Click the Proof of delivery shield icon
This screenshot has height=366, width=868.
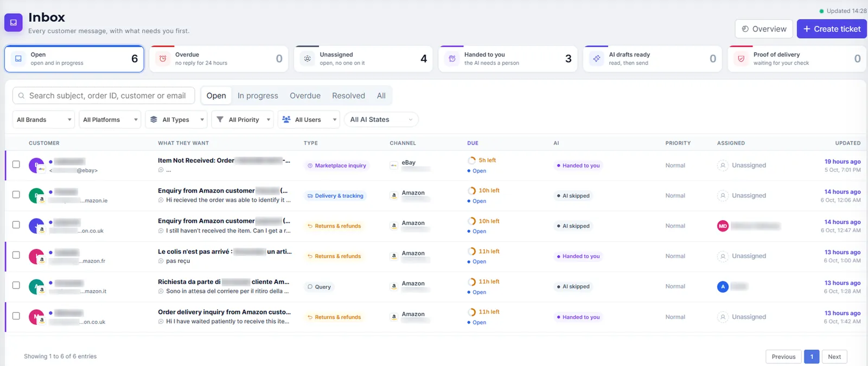(x=741, y=59)
